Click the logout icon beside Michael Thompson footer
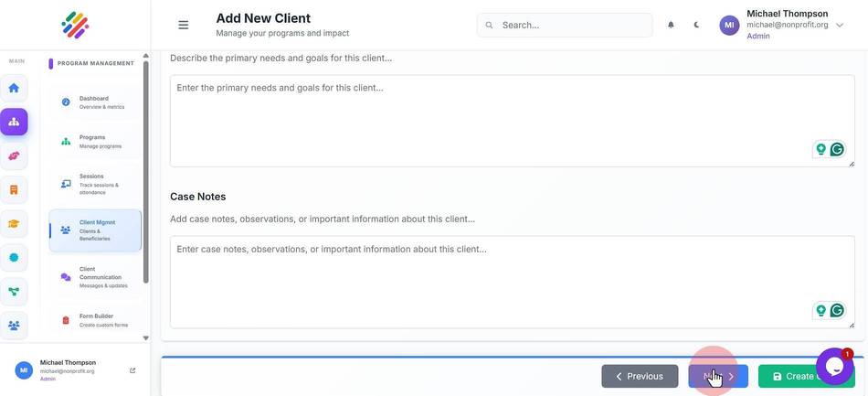The width and height of the screenshot is (868, 396). pyautogui.click(x=132, y=370)
